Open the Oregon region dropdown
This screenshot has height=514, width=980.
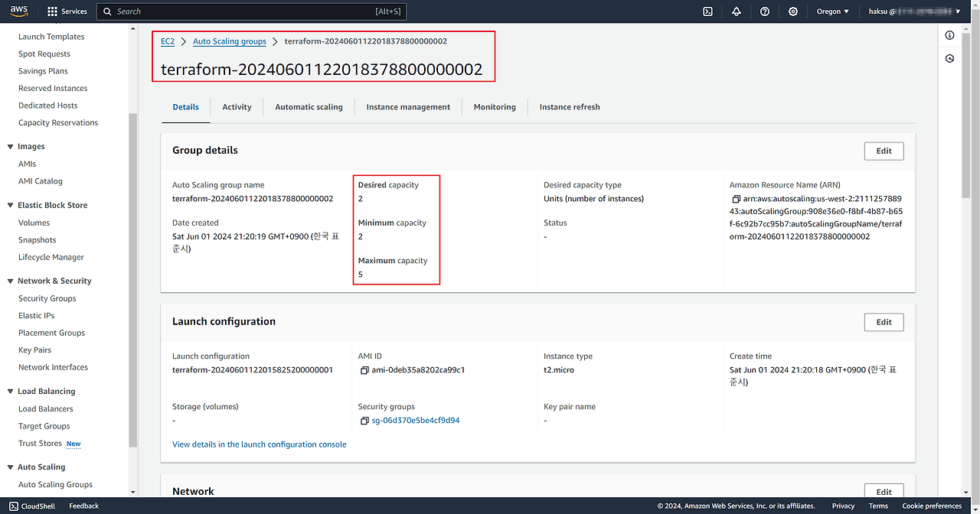[833, 11]
